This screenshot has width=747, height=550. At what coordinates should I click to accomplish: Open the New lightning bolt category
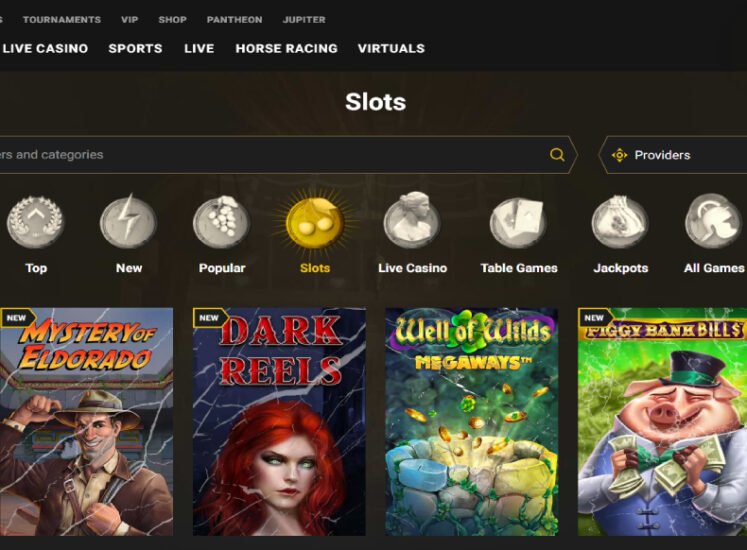(128, 222)
